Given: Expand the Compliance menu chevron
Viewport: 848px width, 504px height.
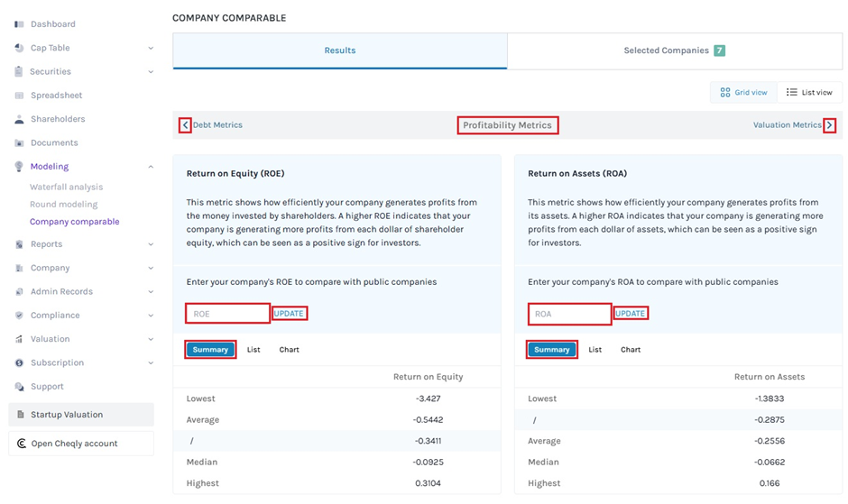Looking at the screenshot, I should coord(151,316).
